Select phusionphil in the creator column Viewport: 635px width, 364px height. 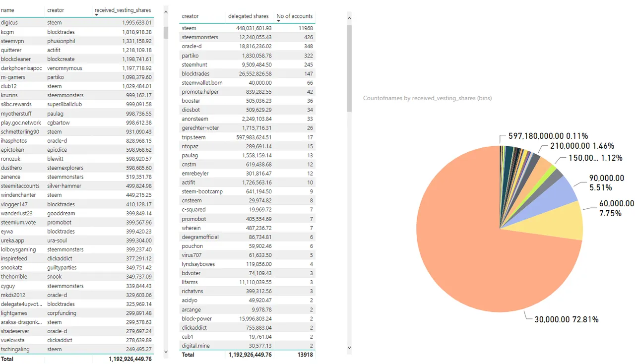[61, 41]
